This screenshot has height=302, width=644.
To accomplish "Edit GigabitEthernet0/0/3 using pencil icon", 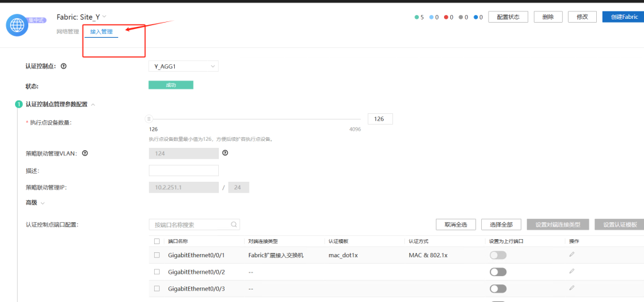I will click(572, 288).
